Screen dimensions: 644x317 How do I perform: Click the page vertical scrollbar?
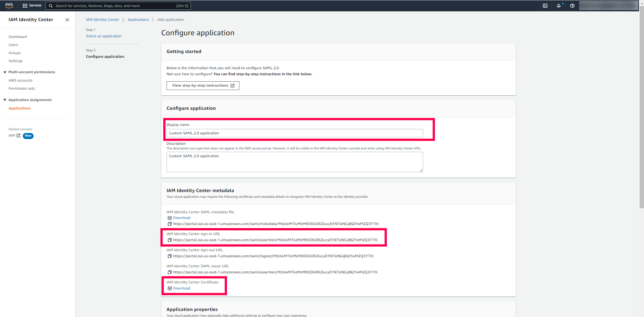[641, 107]
